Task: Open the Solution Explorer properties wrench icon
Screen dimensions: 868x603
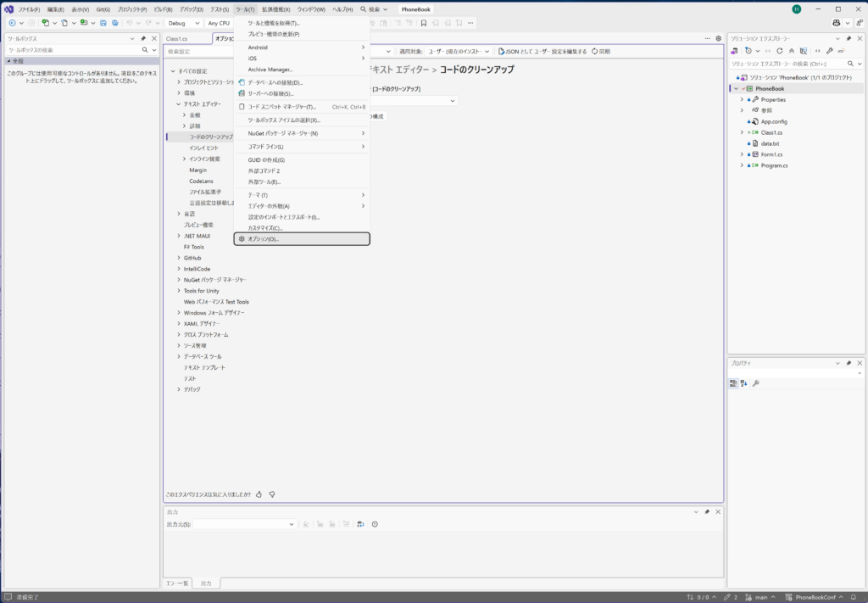Action: tap(828, 51)
